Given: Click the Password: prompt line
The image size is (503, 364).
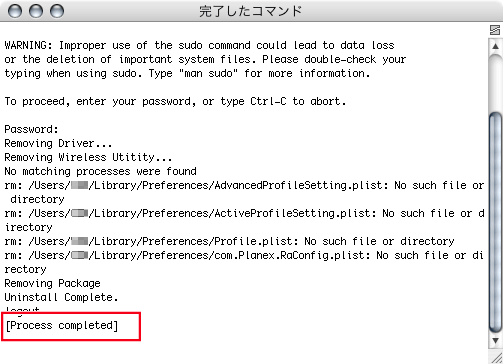Looking at the screenshot, I should click(31, 129).
